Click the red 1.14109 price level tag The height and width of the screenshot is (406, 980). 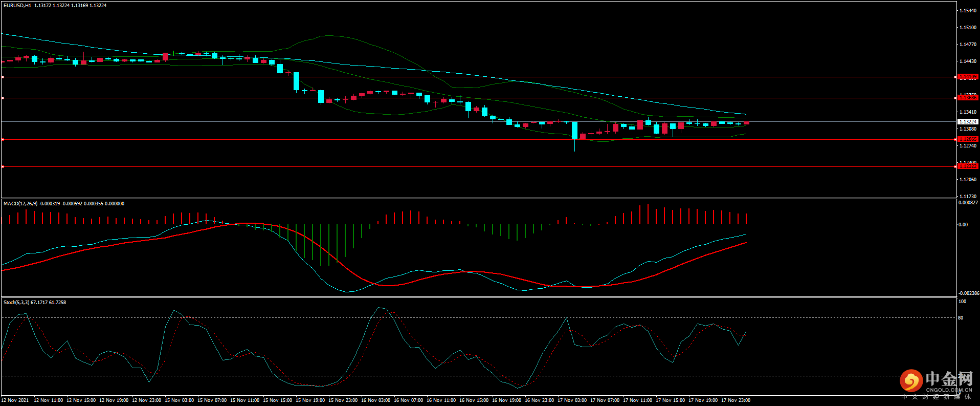click(x=968, y=77)
